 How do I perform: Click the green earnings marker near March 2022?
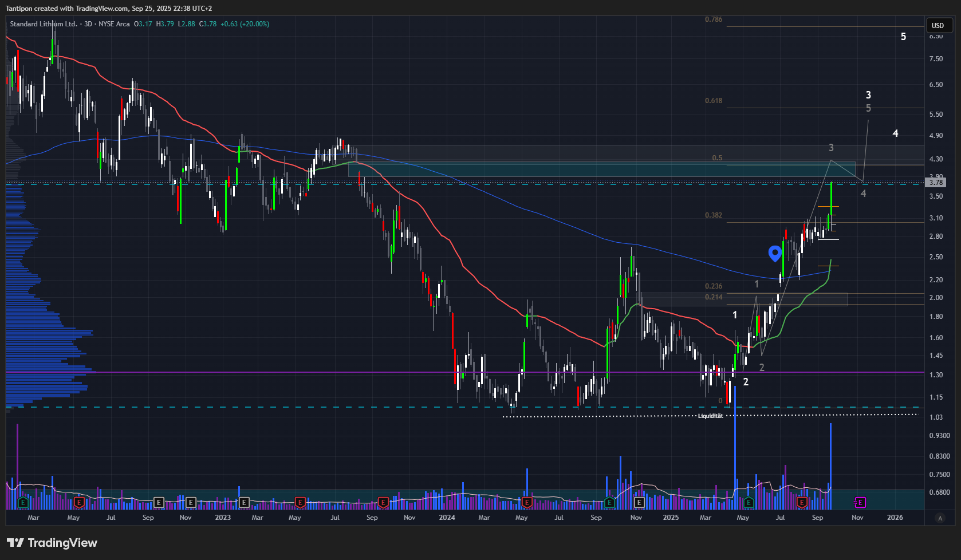point(23,503)
